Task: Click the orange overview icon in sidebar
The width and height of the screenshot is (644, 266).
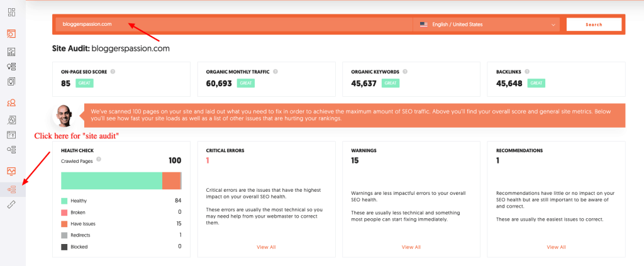Action: click(12, 33)
